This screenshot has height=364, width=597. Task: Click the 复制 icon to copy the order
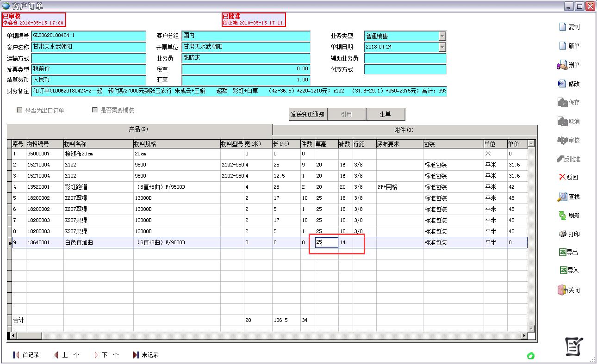(x=572, y=27)
